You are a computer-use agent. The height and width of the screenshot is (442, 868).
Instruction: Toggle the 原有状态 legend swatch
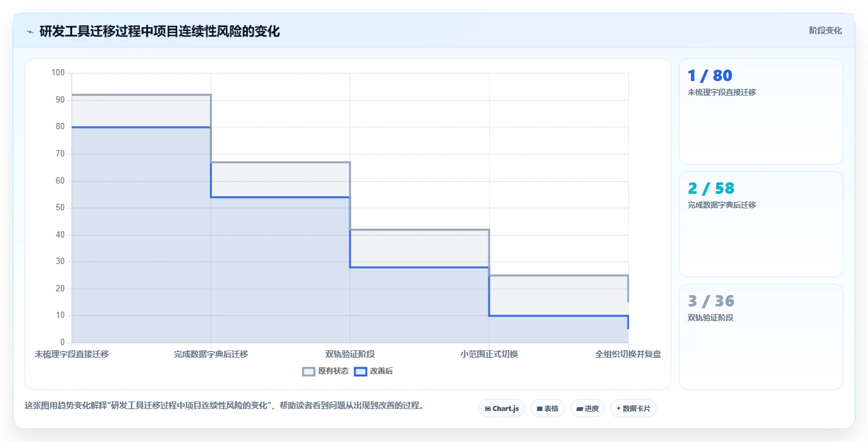(x=309, y=372)
